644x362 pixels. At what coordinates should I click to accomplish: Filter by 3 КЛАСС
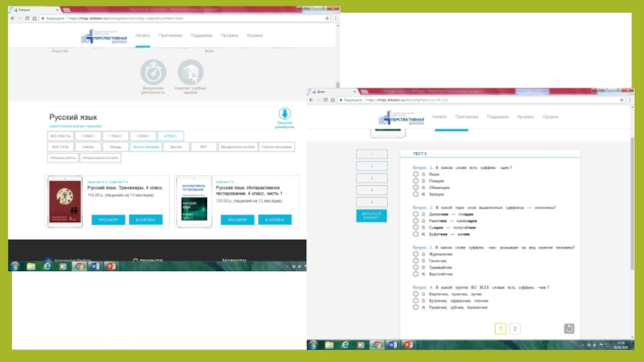point(143,136)
